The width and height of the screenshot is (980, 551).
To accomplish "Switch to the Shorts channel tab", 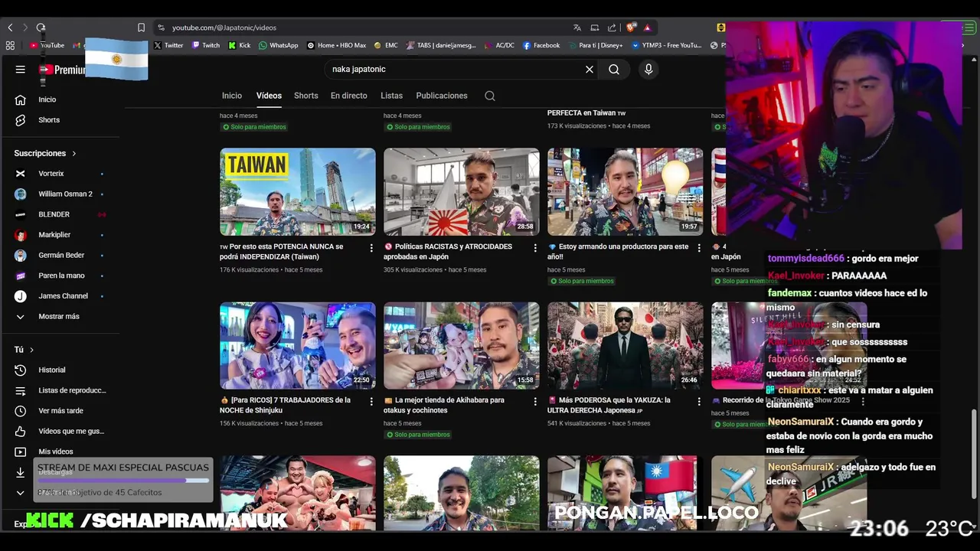I will [x=305, y=96].
